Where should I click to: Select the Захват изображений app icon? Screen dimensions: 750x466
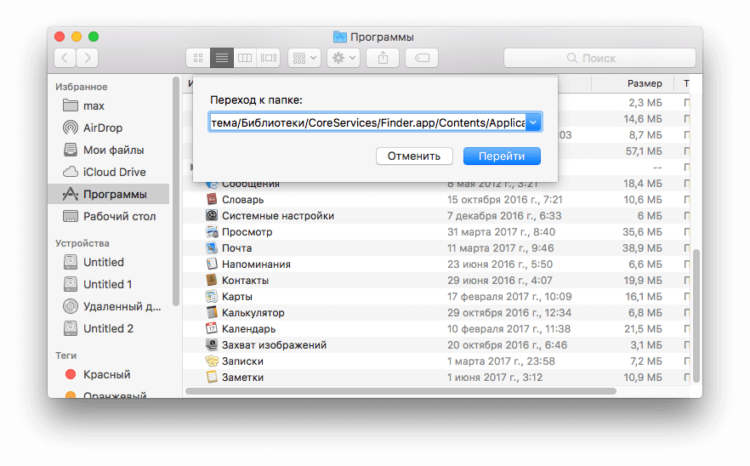tap(211, 344)
